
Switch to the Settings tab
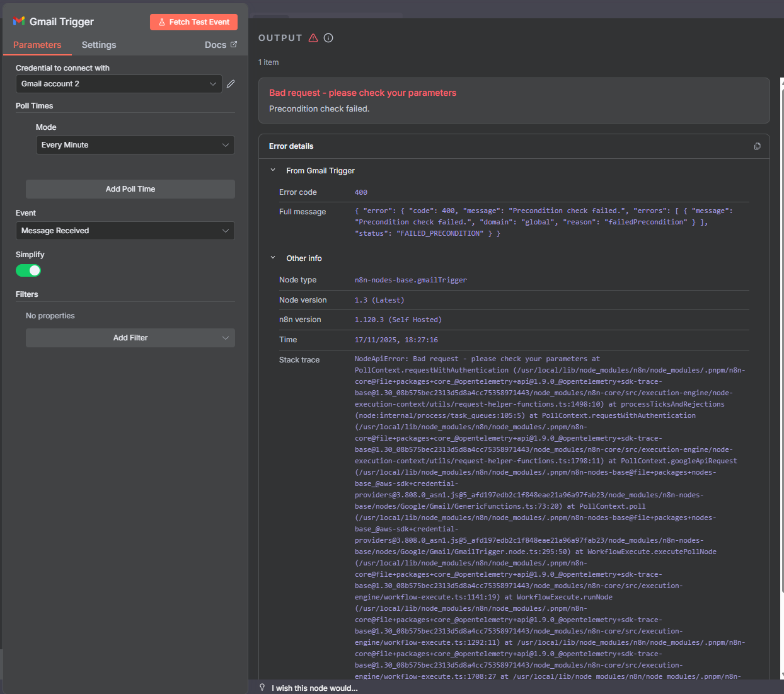point(99,45)
